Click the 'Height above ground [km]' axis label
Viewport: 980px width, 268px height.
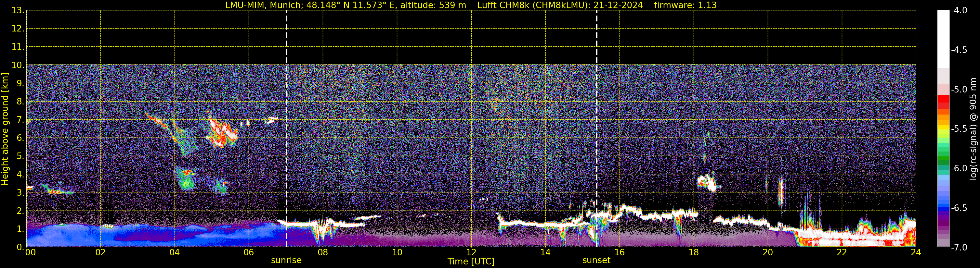[x=5, y=129]
